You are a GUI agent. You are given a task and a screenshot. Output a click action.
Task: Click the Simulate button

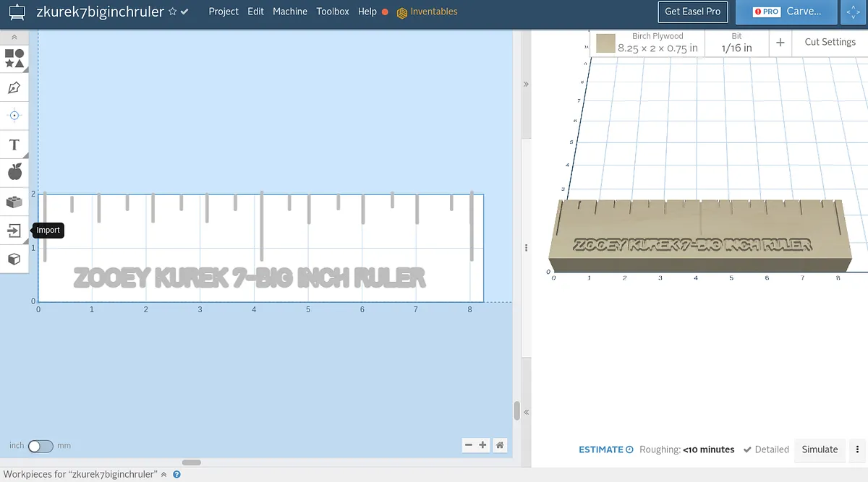(820, 449)
